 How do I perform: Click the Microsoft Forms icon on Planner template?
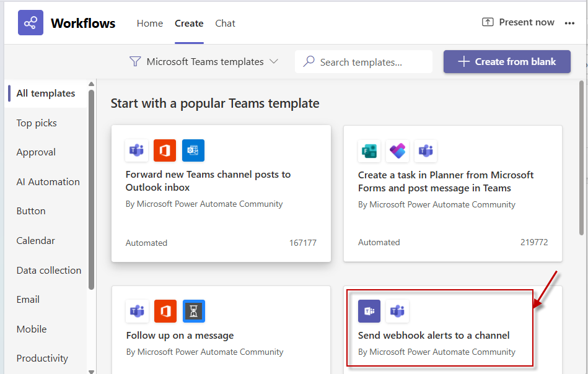pos(369,150)
